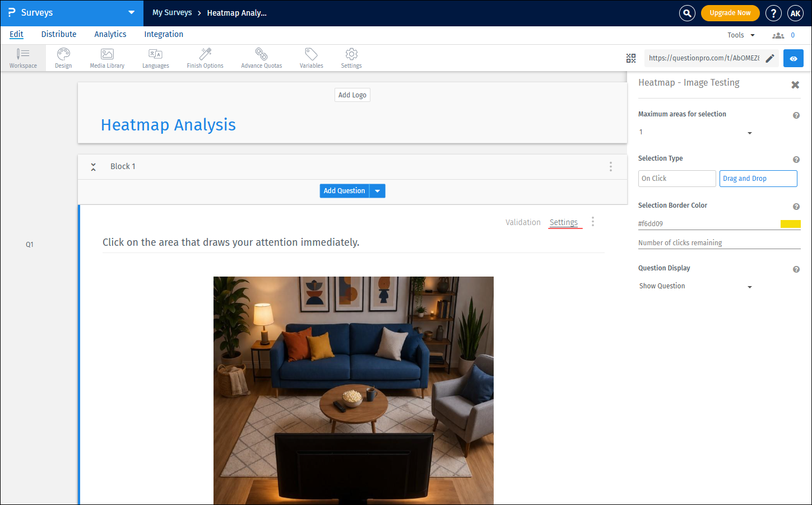Open the Maximum areas for selection dropdown
Image resolution: width=812 pixels, height=505 pixels.
[749, 133]
